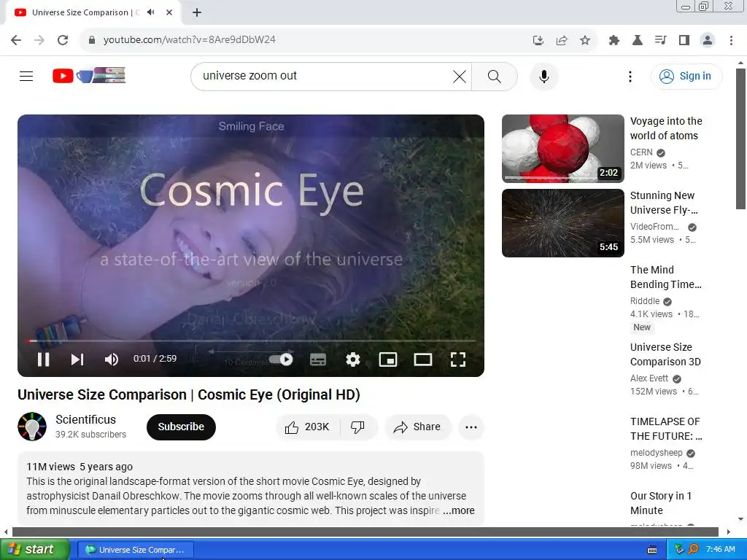Open Chrome three-dot menu
Screen dimensions: 747x560
click(x=731, y=40)
